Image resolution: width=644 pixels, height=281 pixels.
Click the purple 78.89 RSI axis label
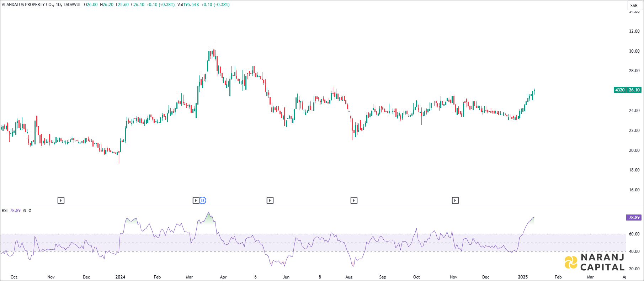pyautogui.click(x=634, y=218)
